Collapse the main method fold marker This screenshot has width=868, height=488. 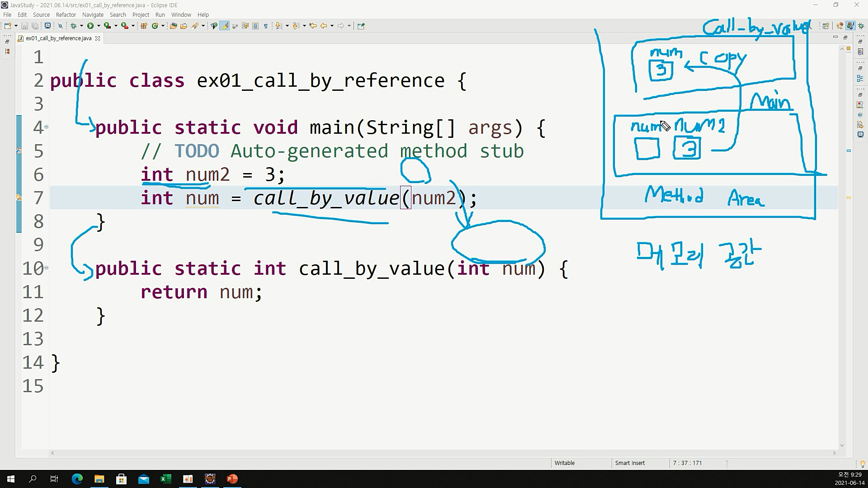click(46, 127)
